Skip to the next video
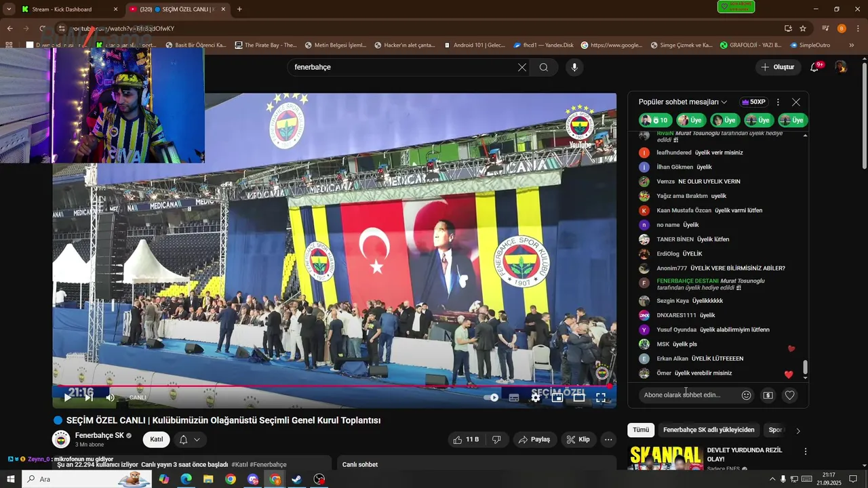 88,397
